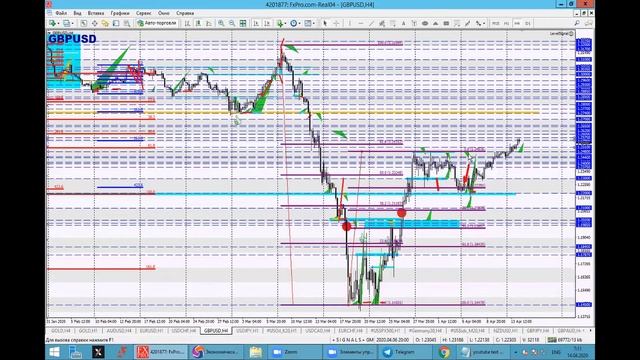Expand the Templates dropdown arrow
The width and height of the screenshot is (640, 360).
(x=313, y=24)
